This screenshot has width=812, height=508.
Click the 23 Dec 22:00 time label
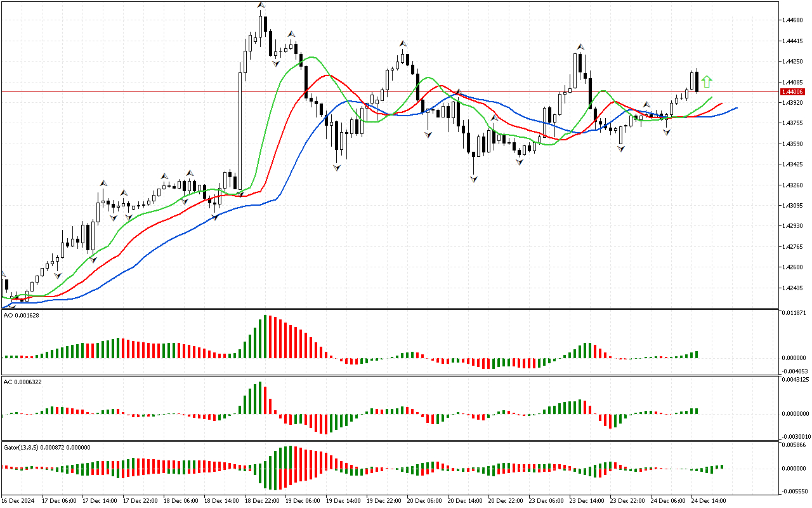627,501
